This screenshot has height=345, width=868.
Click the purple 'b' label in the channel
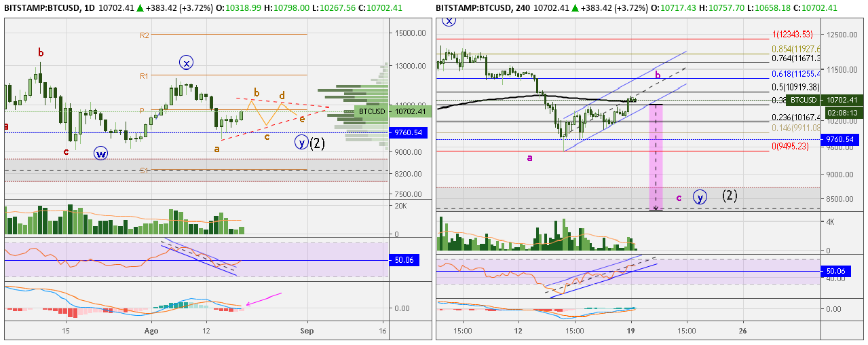(657, 76)
